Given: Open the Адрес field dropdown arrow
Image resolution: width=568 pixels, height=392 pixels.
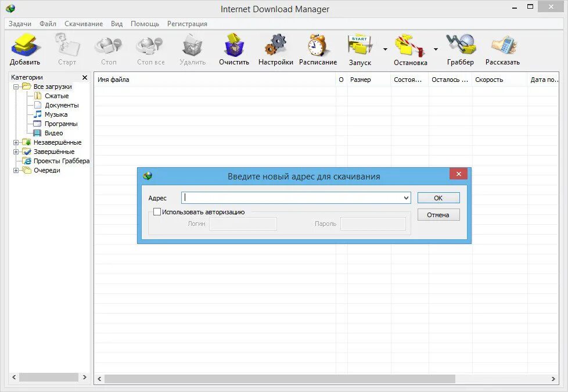Looking at the screenshot, I should (406, 198).
